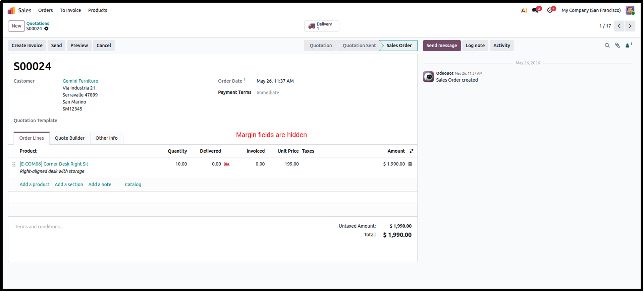Screen dimensions: 644x292
Task: Click the Quantity cell 10.00
Action: (181, 164)
